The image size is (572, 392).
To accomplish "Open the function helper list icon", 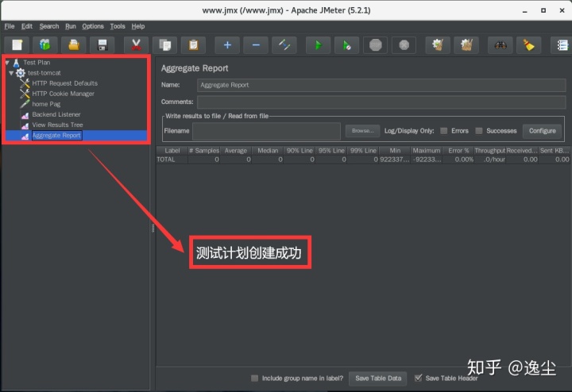I will click(562, 45).
